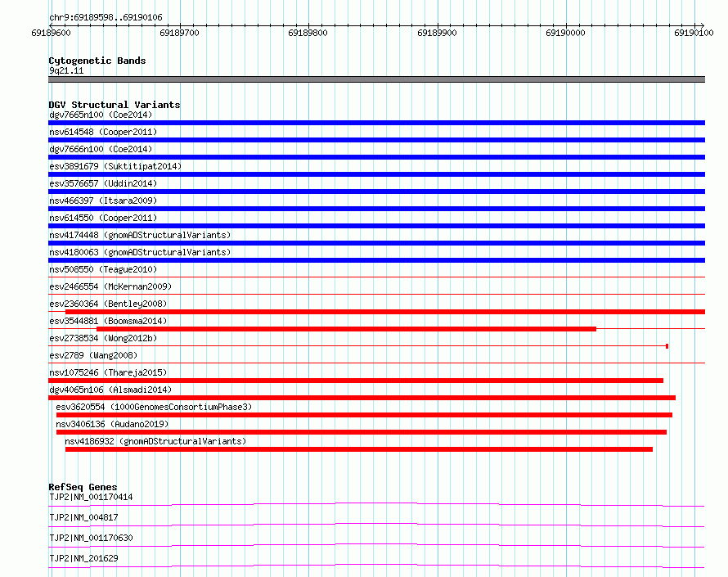Click the 69190100 ruler label
728x577 pixels.
click(694, 33)
